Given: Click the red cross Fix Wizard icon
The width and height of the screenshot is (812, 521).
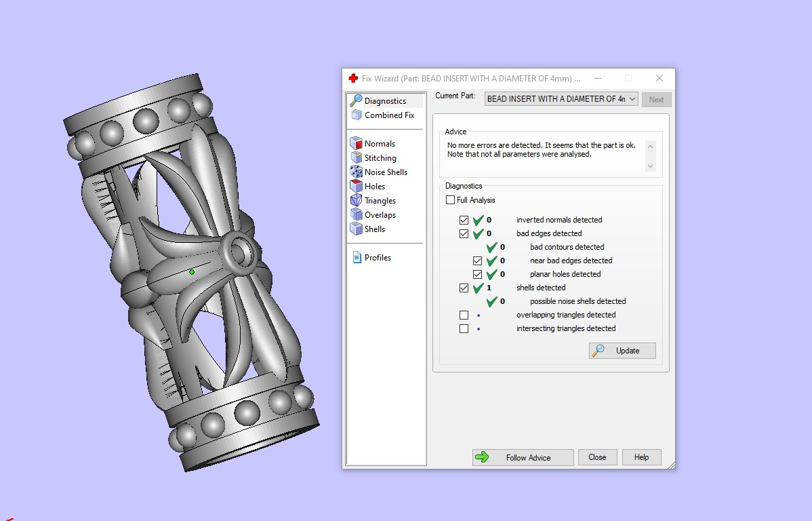Looking at the screenshot, I should tap(353, 78).
